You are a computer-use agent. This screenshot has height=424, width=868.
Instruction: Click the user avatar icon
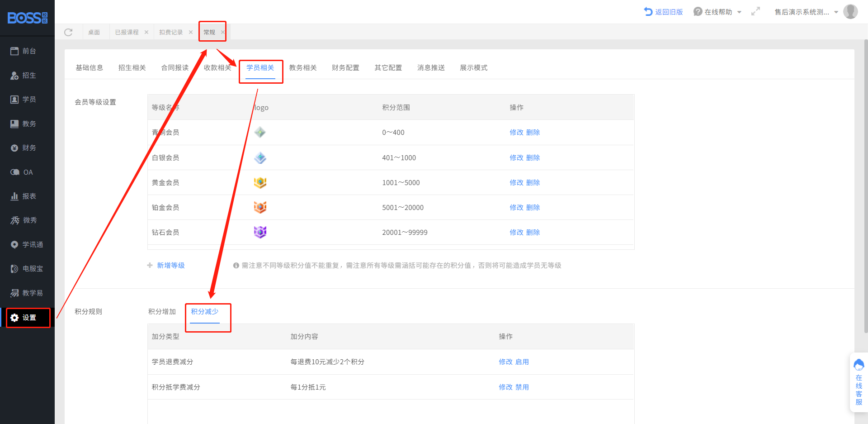850,12
